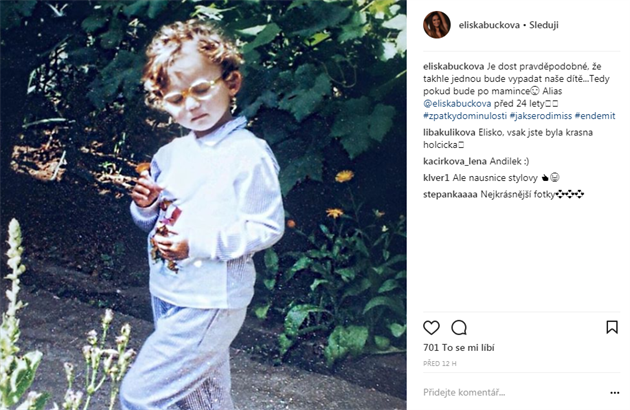Open the #jakserodimiss hashtag
Image resolution: width=630 pixels, height=410 pixels.
point(541,116)
